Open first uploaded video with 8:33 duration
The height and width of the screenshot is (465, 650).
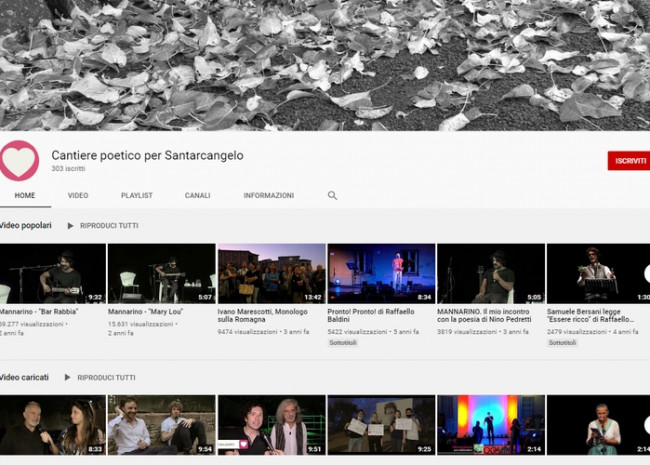coord(52,425)
